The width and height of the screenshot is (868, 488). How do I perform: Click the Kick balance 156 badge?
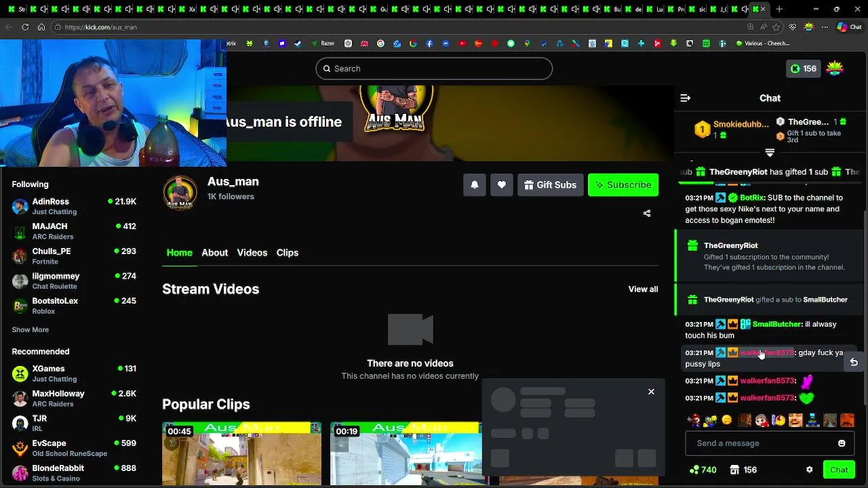click(804, 68)
